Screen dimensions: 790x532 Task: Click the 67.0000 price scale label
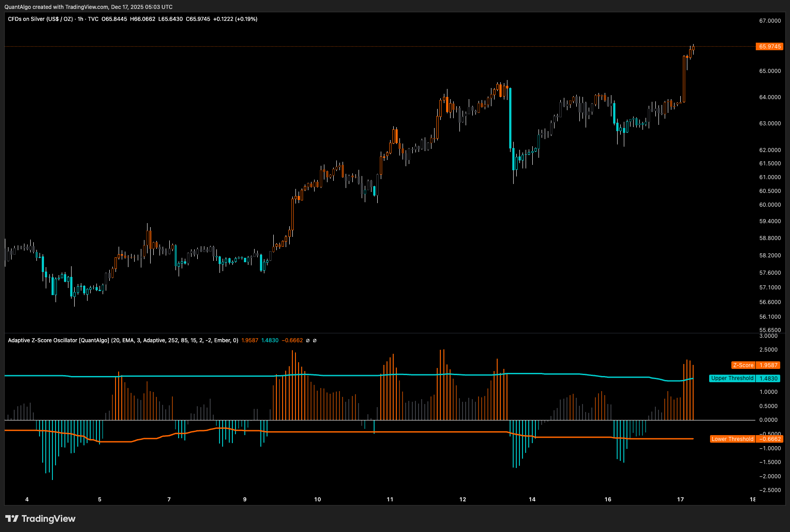pos(770,21)
